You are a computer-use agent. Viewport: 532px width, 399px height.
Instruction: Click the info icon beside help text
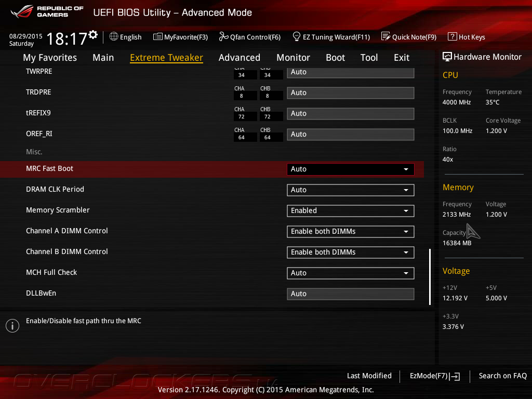click(12, 326)
